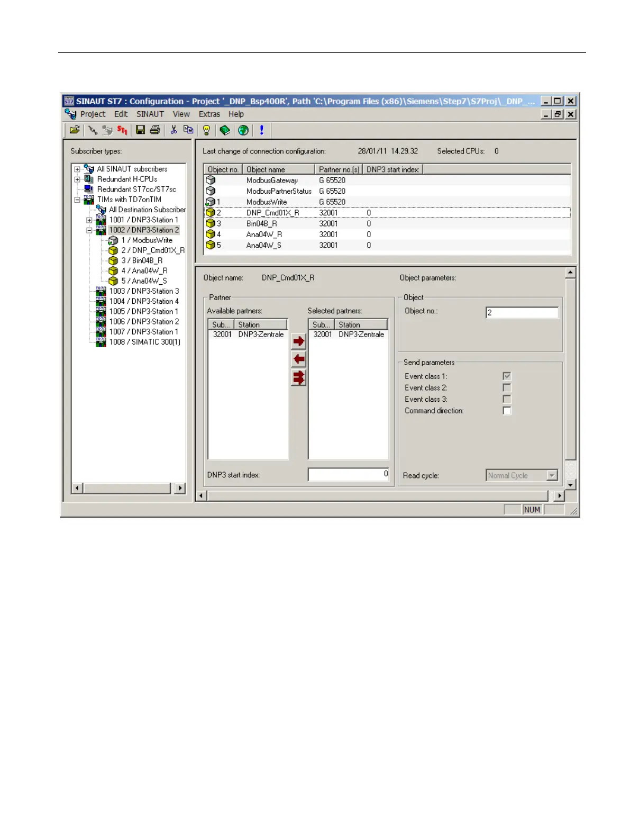Click the Copy icon in toolbar
The width and height of the screenshot is (630, 840).
pyautogui.click(x=188, y=130)
